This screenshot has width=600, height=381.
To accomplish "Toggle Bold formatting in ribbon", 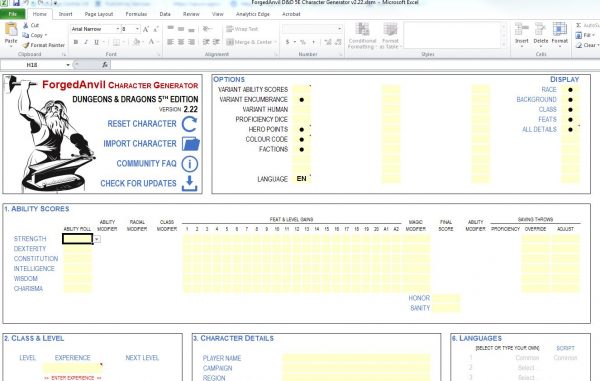I will pyautogui.click(x=76, y=42).
